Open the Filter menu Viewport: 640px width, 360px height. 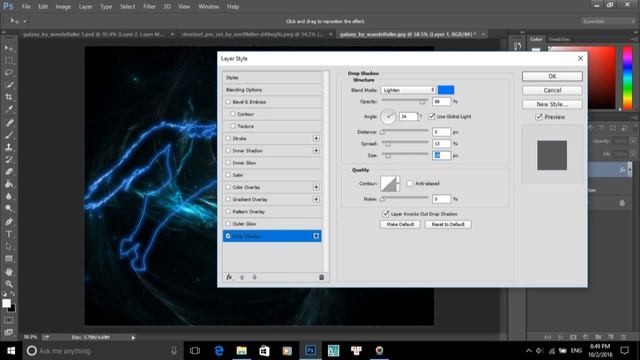[149, 7]
